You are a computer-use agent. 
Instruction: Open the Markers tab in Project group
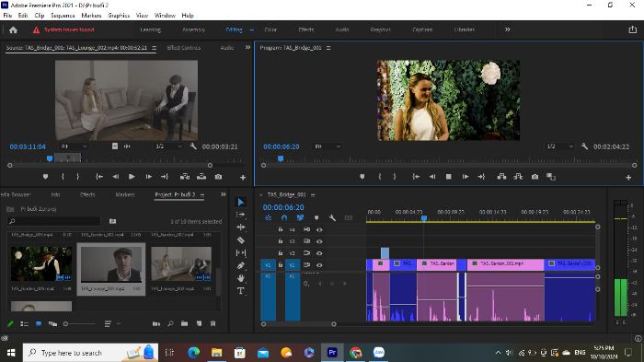(x=125, y=194)
